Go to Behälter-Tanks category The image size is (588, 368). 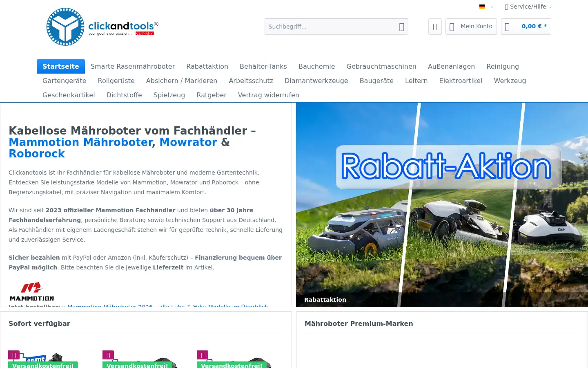pos(263,66)
